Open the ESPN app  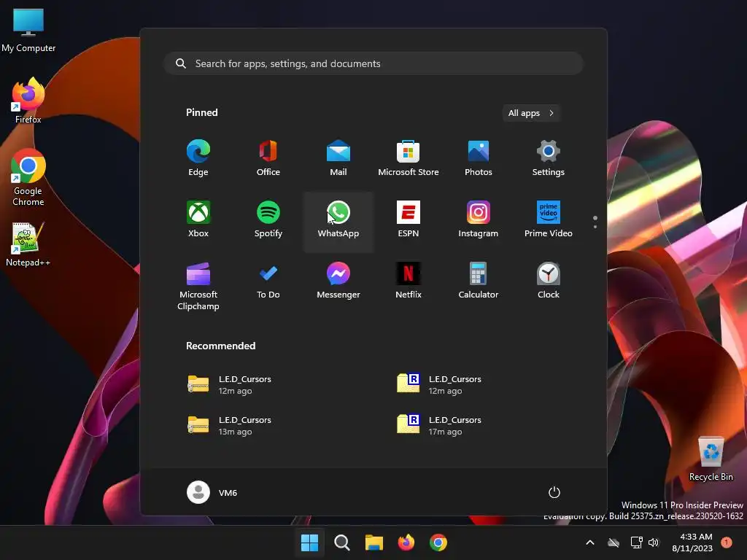pos(409,219)
